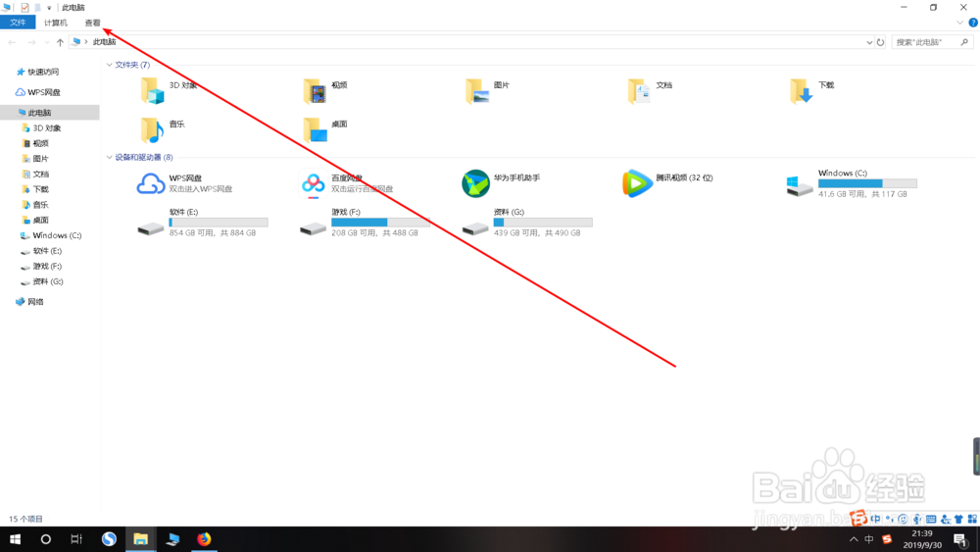Click the search magnifier icon

point(965,42)
